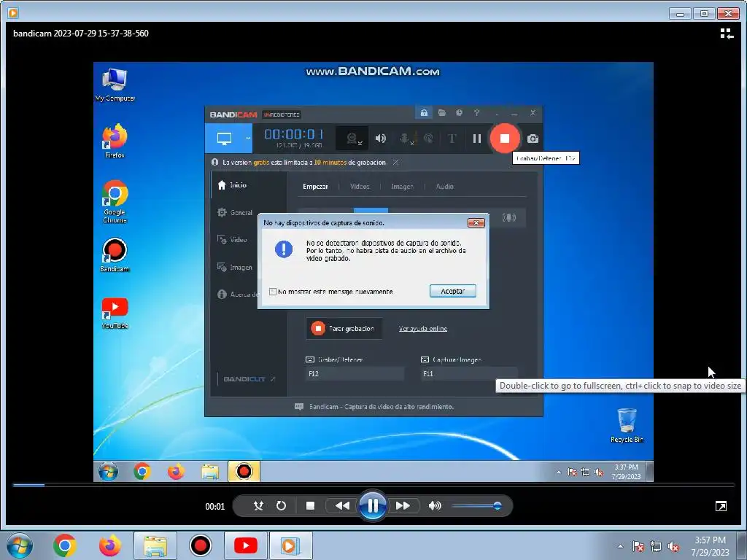Click the Bandicam webcam overlay icon

click(352, 139)
